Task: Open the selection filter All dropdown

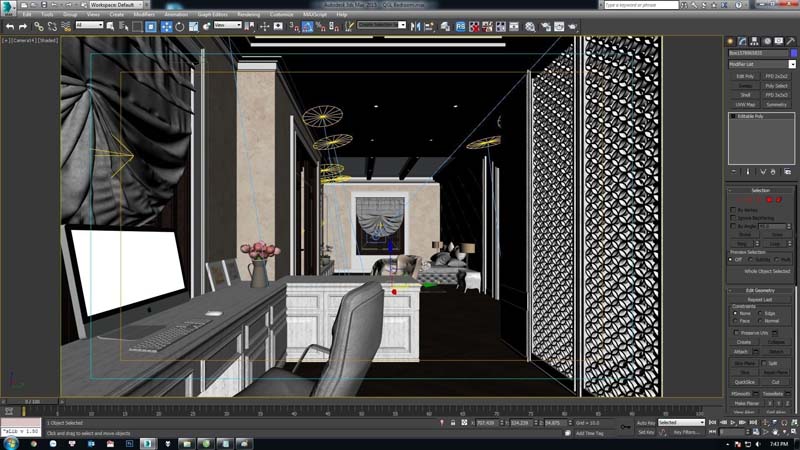Action: click(88, 26)
